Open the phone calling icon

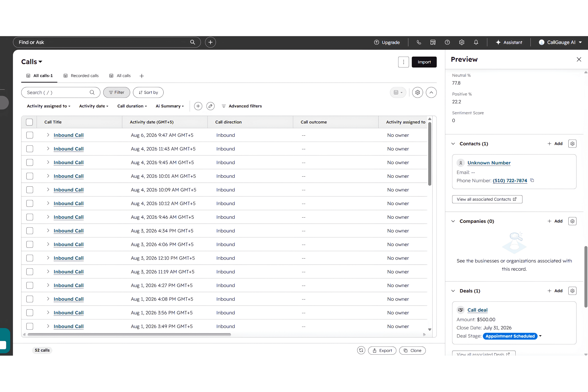pos(419,42)
